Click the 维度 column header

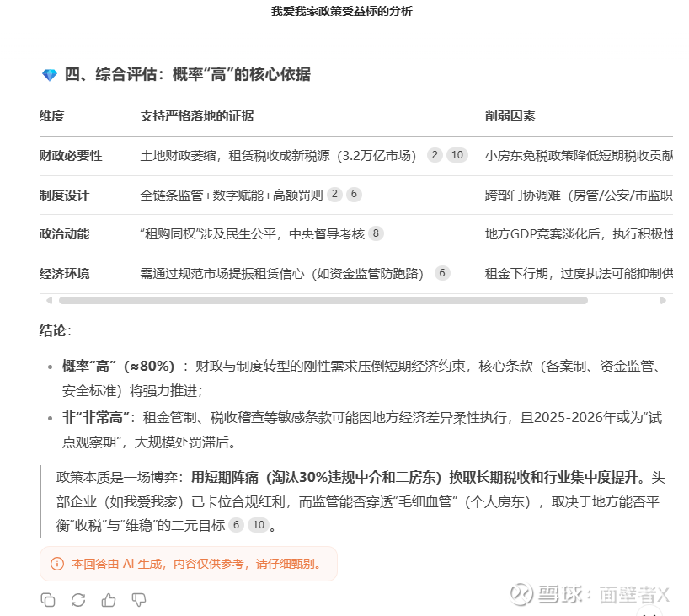[x=52, y=116]
